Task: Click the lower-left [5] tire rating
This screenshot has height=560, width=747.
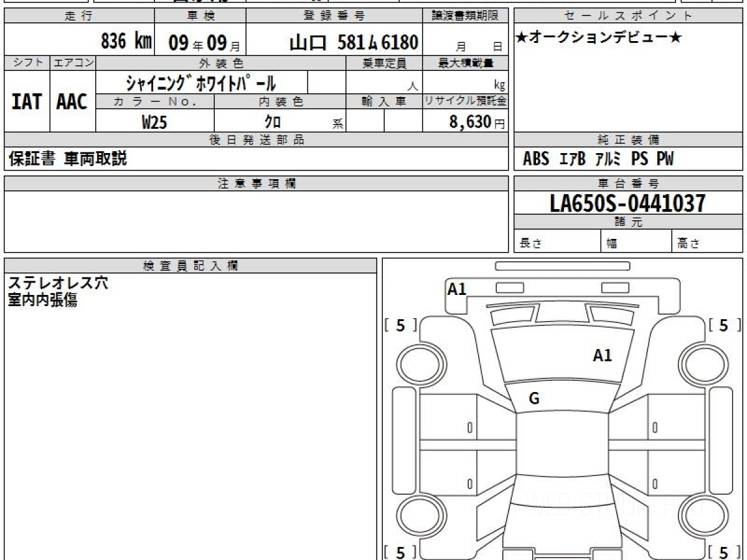Action: [x=400, y=552]
